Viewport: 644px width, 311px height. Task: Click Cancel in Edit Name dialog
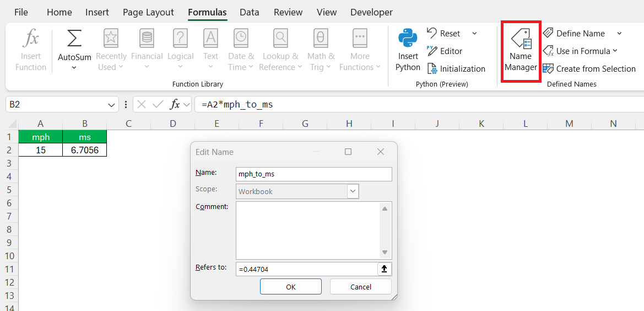click(x=361, y=287)
